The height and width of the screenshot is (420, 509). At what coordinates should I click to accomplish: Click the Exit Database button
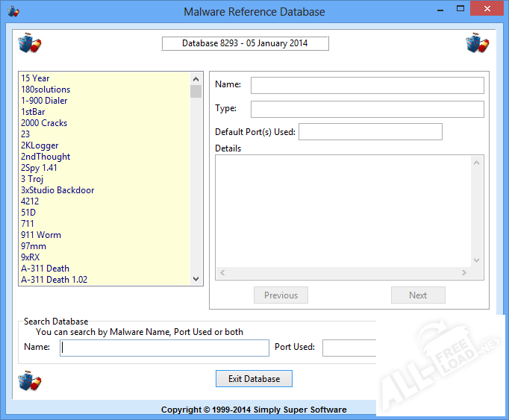254,379
